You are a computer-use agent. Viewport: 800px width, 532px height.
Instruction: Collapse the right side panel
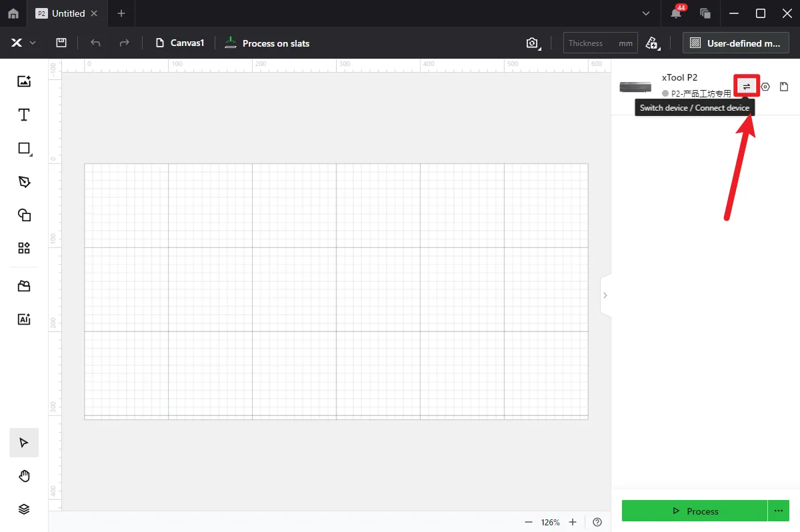tap(605, 295)
